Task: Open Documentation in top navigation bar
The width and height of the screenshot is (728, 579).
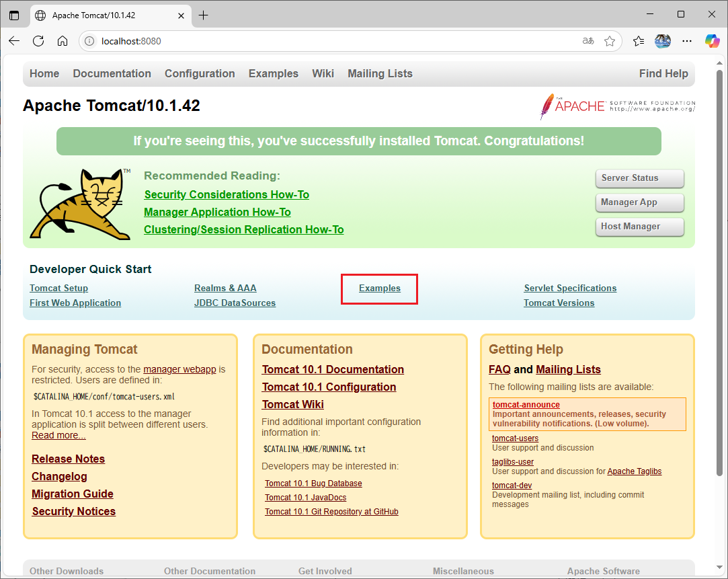Action: [112, 74]
